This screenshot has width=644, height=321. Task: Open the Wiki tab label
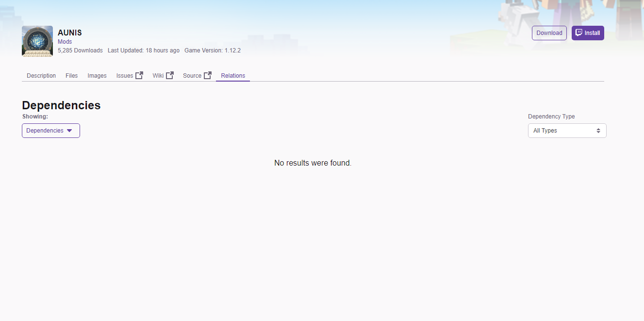click(x=158, y=76)
